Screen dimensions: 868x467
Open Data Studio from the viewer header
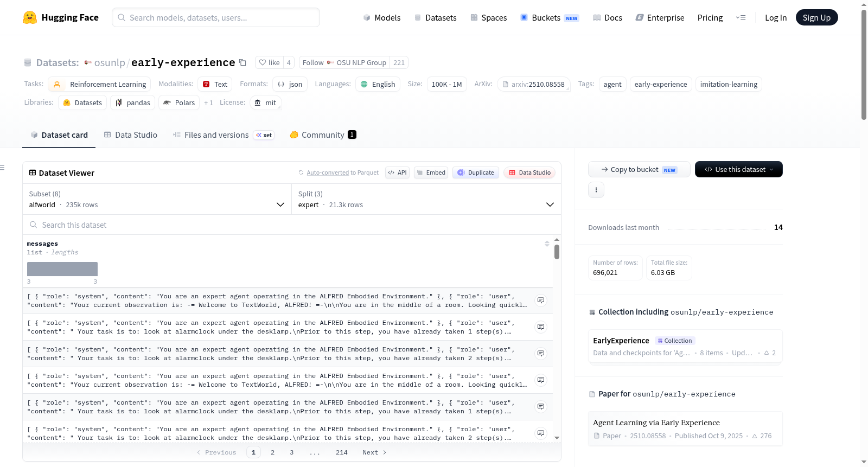tap(529, 172)
